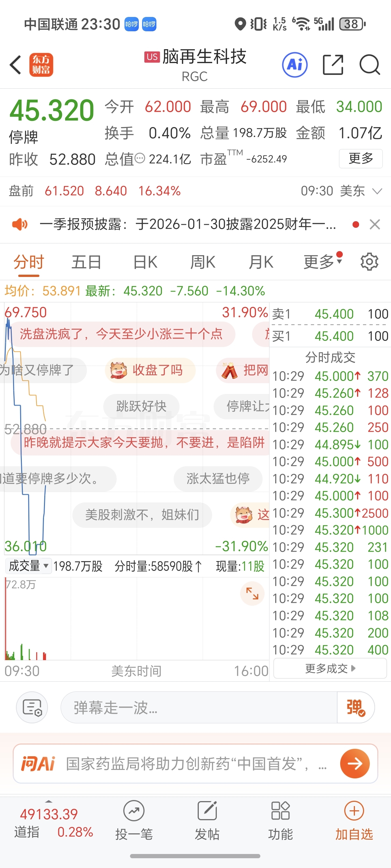Tap the share icon
This screenshot has width=391, height=868.
point(333,65)
